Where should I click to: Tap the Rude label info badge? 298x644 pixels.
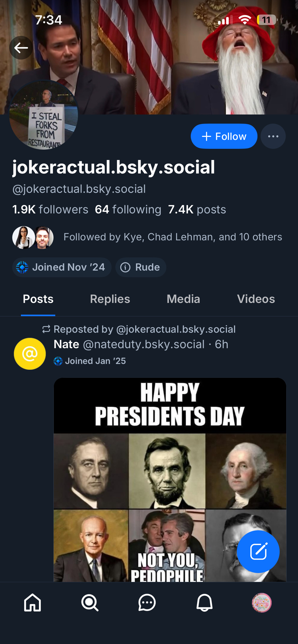141,267
